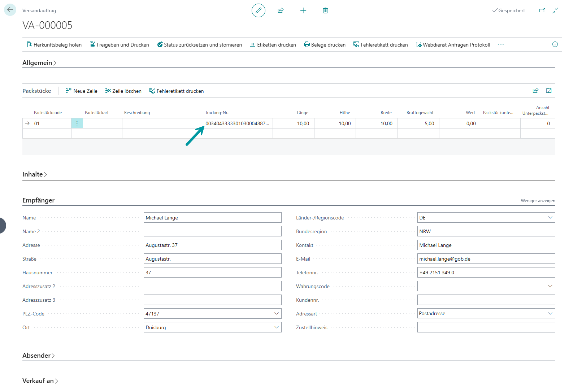This screenshot has width=569, height=392.
Task: Open the Länder-/Regionscode dropdown
Action: tap(550, 218)
